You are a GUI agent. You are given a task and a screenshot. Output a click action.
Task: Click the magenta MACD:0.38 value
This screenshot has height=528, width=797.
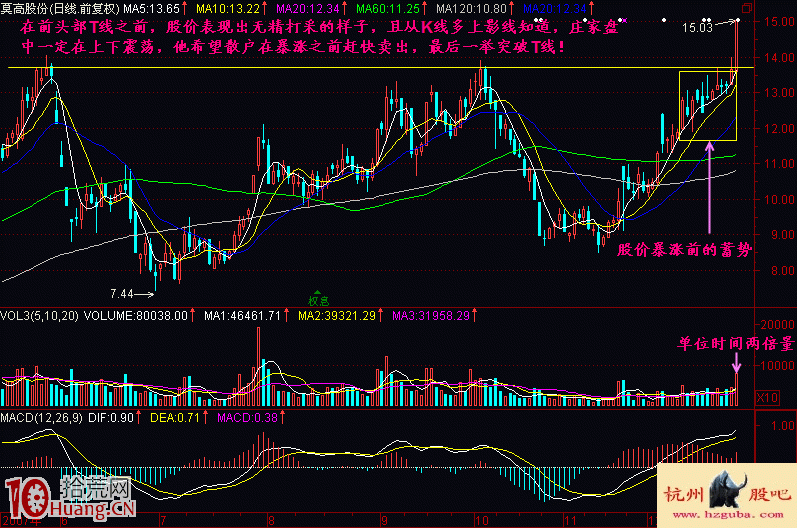click(x=247, y=418)
